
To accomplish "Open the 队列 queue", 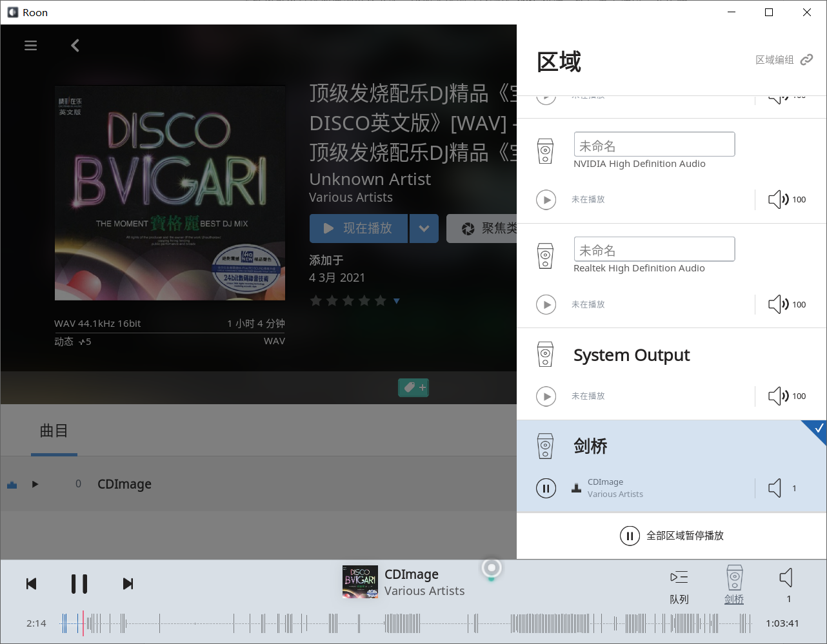I will tap(679, 585).
